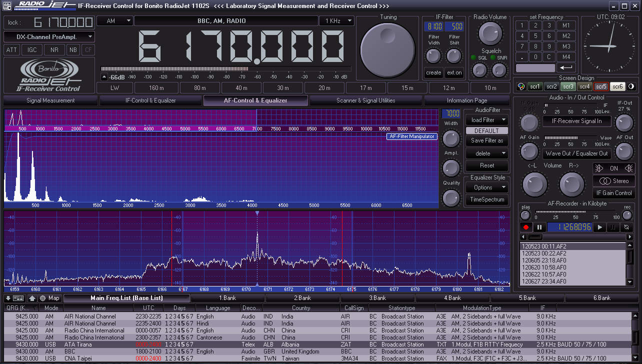
Task: Click the IF-Out knob
Action: tap(624, 122)
